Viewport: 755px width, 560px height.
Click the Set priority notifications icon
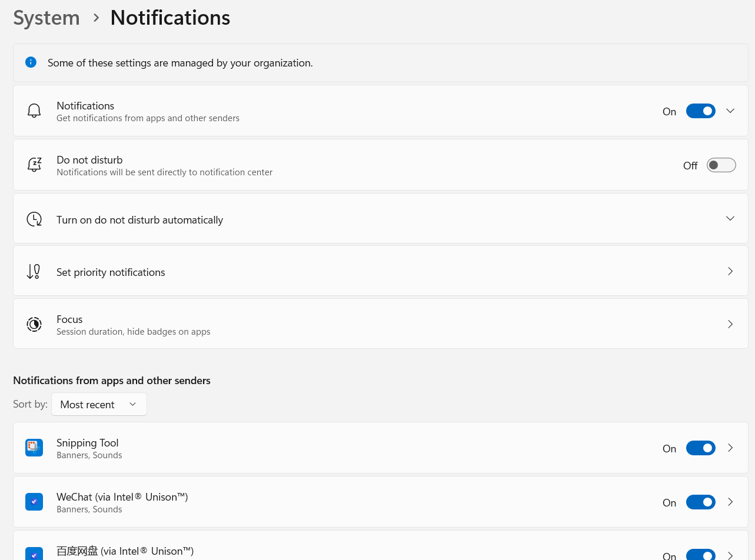tap(34, 271)
